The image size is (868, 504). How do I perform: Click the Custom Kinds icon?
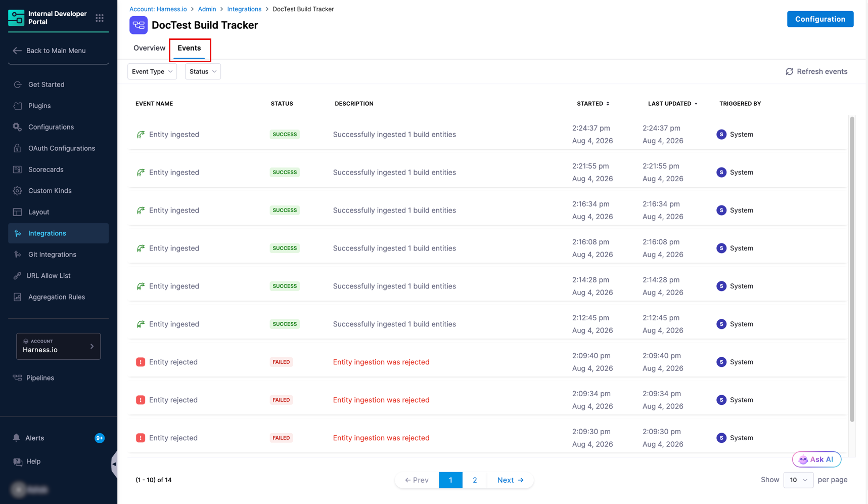pos(18,191)
